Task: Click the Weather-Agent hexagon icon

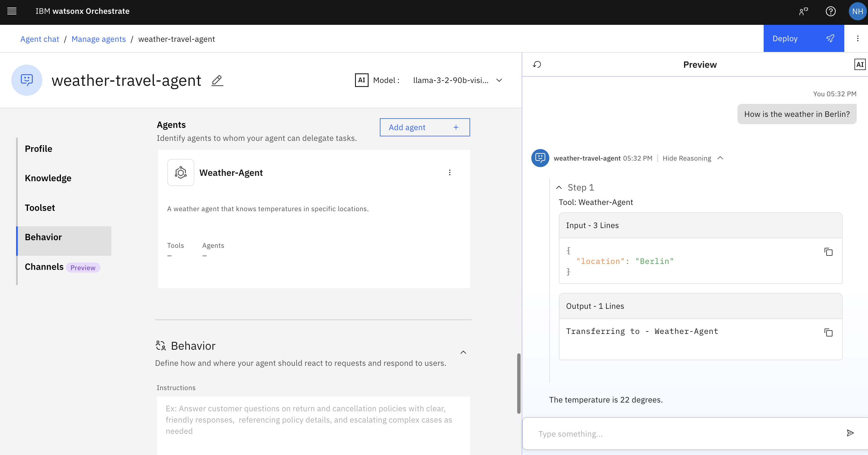Action: point(180,173)
